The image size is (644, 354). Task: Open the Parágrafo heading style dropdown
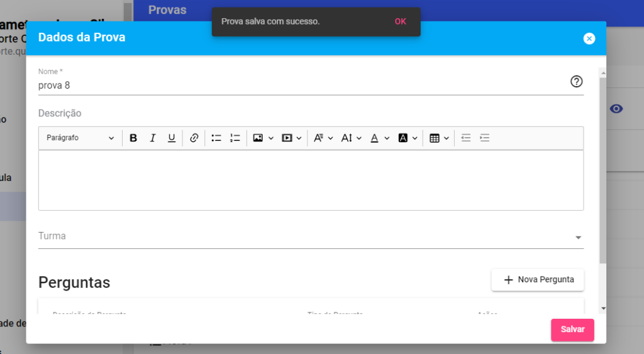(80, 138)
